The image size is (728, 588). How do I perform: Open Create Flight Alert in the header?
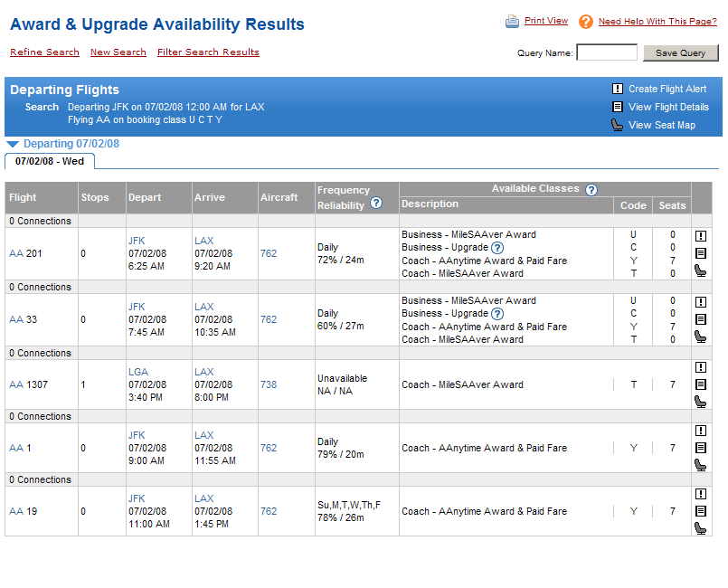tap(667, 90)
